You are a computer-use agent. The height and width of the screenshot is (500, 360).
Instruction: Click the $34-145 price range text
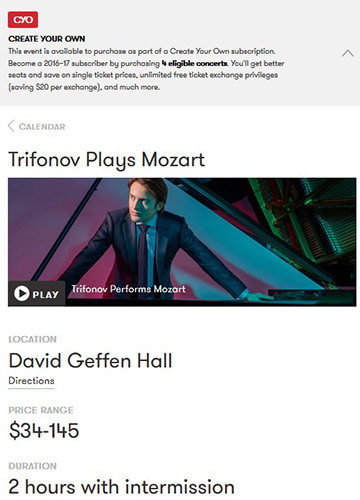click(x=44, y=430)
